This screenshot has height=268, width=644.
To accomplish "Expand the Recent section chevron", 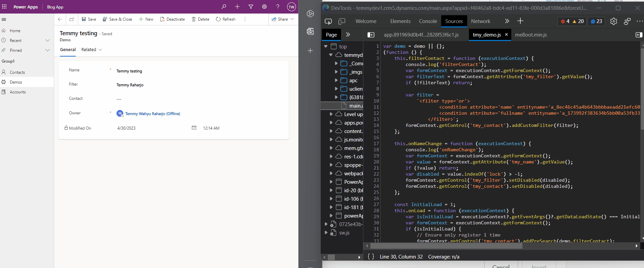I will point(47,40).
